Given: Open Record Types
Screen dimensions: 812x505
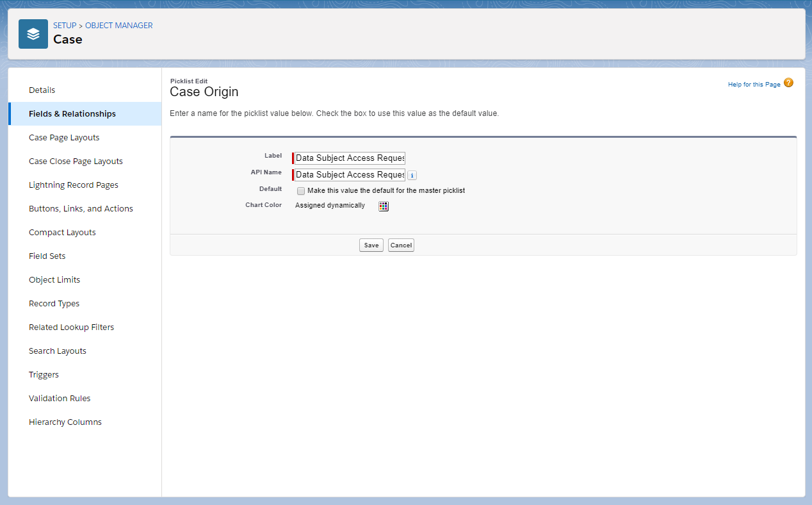Looking at the screenshot, I should [x=54, y=303].
